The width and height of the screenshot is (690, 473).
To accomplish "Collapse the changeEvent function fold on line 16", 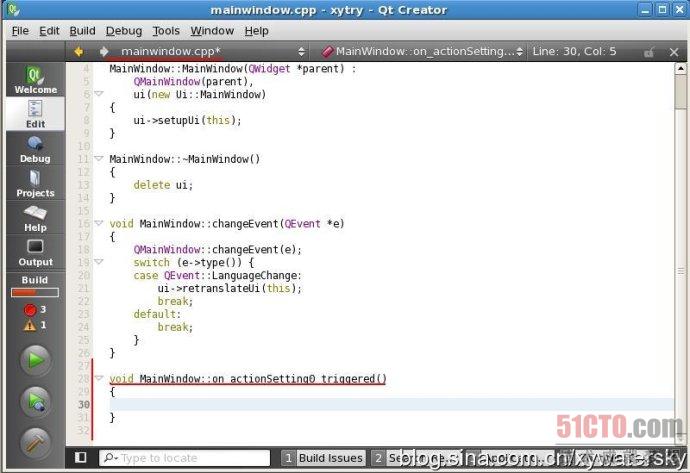I will click(x=99, y=223).
